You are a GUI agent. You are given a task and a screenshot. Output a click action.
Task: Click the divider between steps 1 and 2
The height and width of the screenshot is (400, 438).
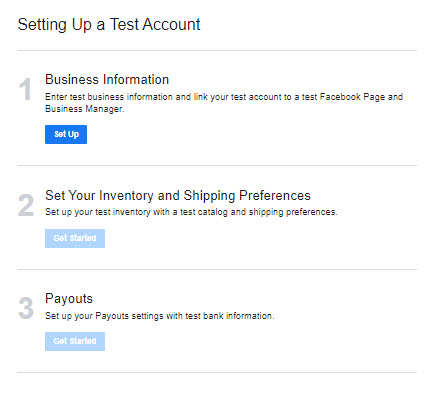(217, 165)
